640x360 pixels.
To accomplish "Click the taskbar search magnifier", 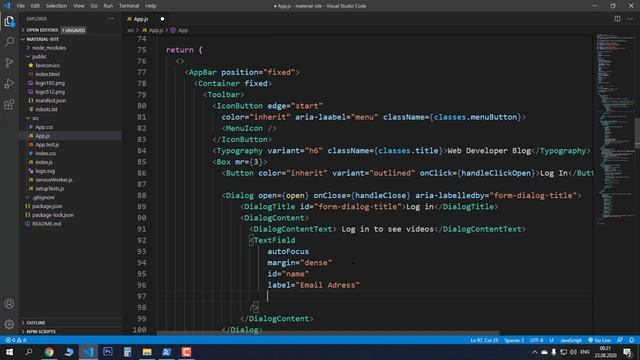I will (29, 352).
